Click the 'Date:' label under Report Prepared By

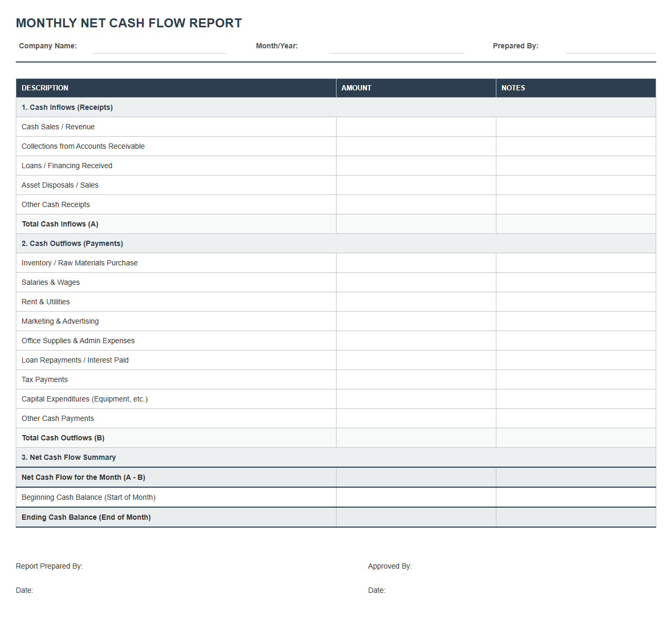(x=24, y=590)
